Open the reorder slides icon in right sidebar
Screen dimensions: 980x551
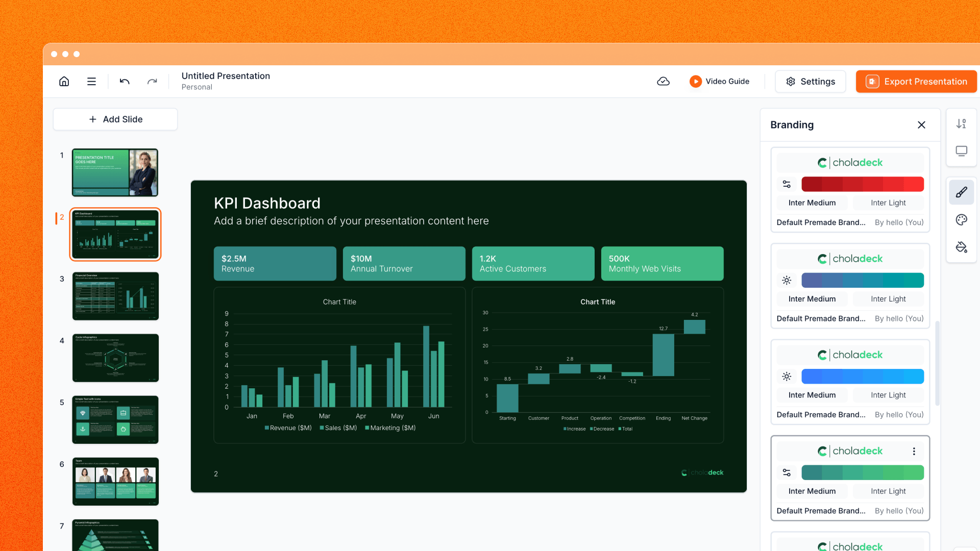point(962,124)
